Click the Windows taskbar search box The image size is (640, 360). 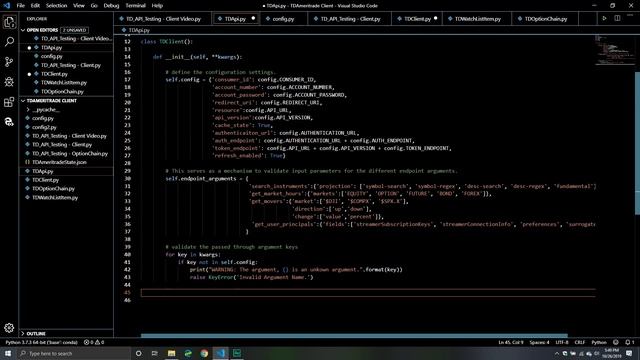point(73,353)
